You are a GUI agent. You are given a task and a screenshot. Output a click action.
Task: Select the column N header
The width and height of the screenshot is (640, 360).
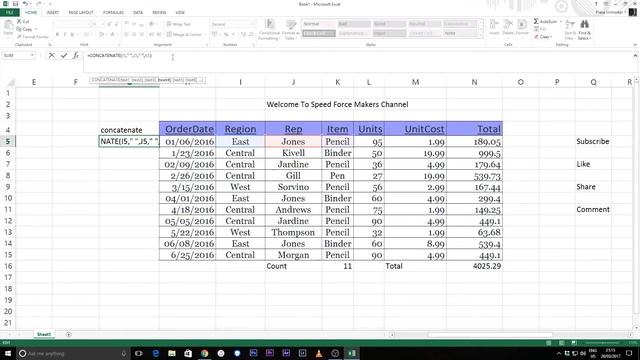pyautogui.click(x=474, y=82)
